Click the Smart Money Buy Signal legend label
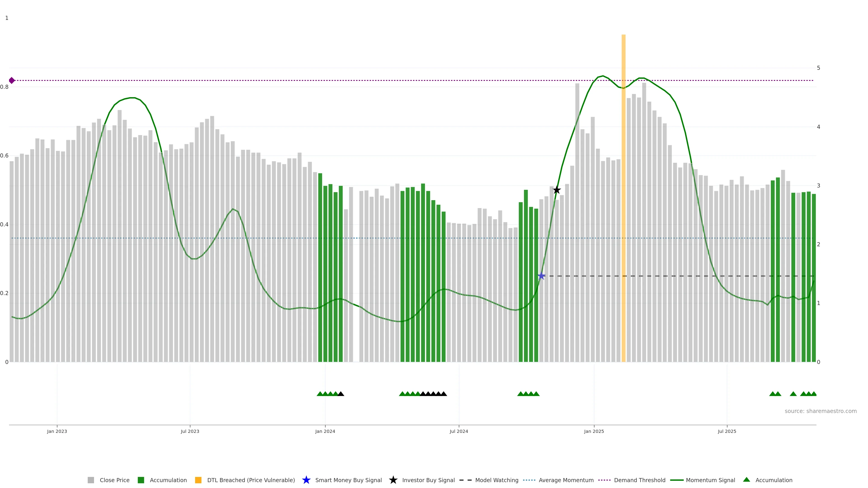The width and height of the screenshot is (868, 488). (x=348, y=480)
